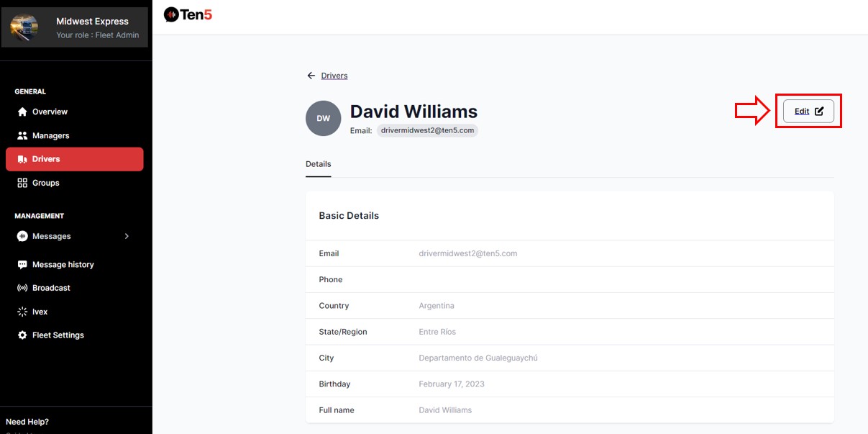
Task: Click the DW avatar circle
Action: (323, 118)
